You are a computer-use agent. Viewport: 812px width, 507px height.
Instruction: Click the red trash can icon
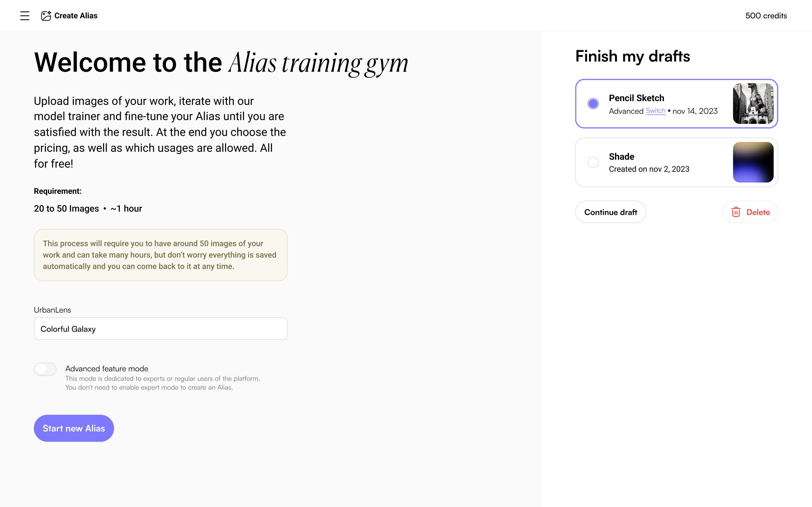tap(736, 212)
